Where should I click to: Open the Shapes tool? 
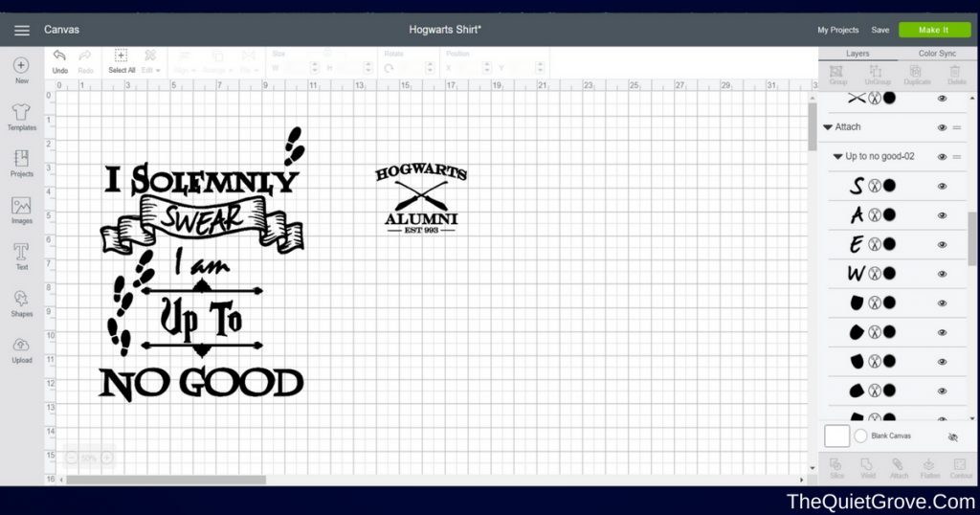(21, 303)
